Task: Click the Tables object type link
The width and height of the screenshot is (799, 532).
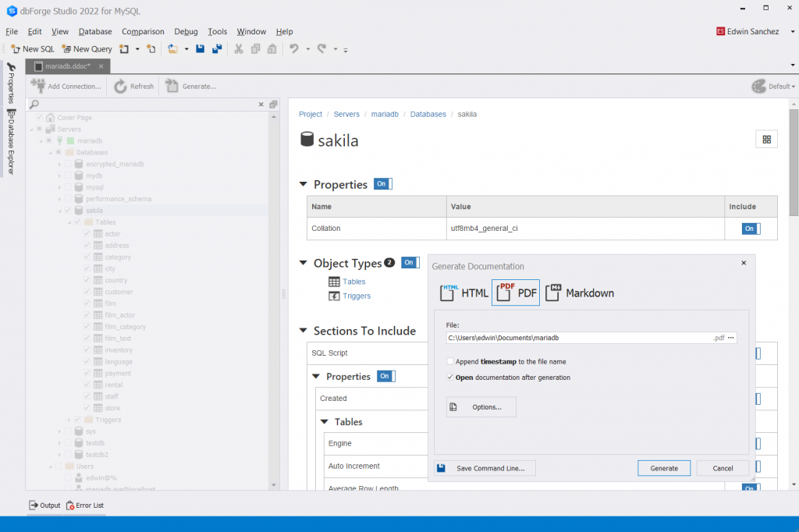Action: tap(354, 282)
